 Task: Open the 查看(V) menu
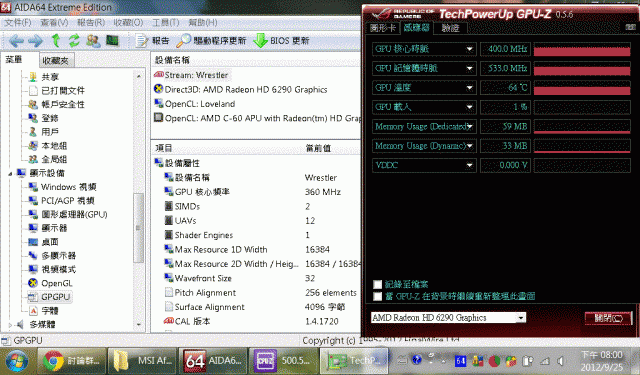pos(54,22)
